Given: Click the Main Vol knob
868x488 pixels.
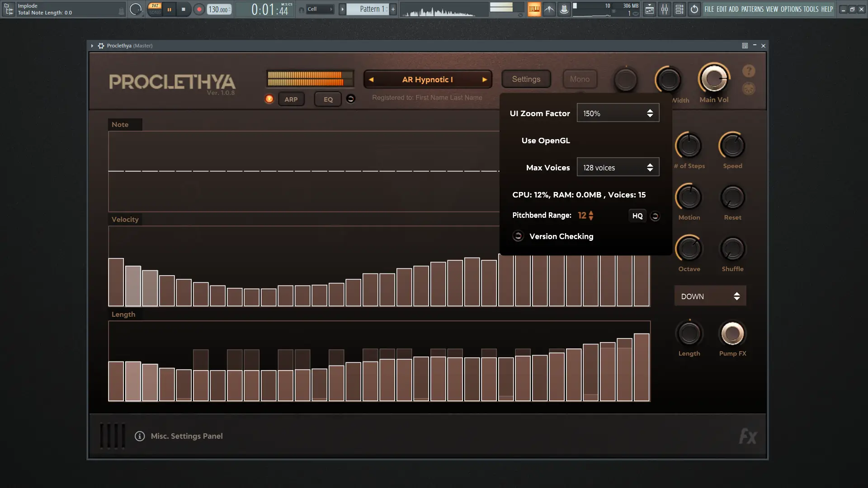Looking at the screenshot, I should 714,79.
